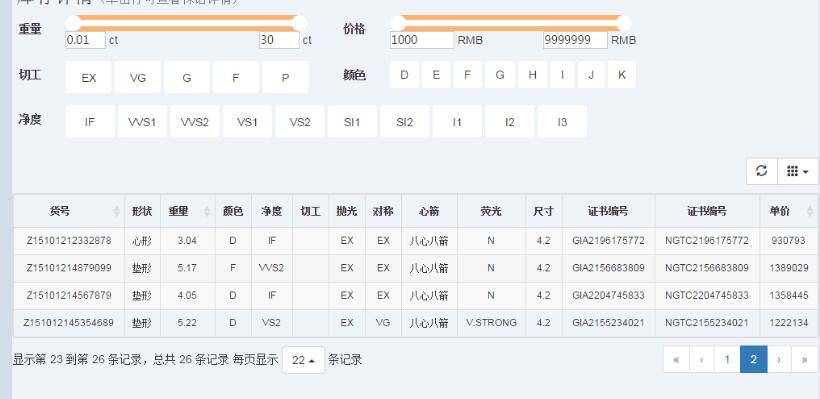
Task: Select color I filter button
Action: (562, 75)
